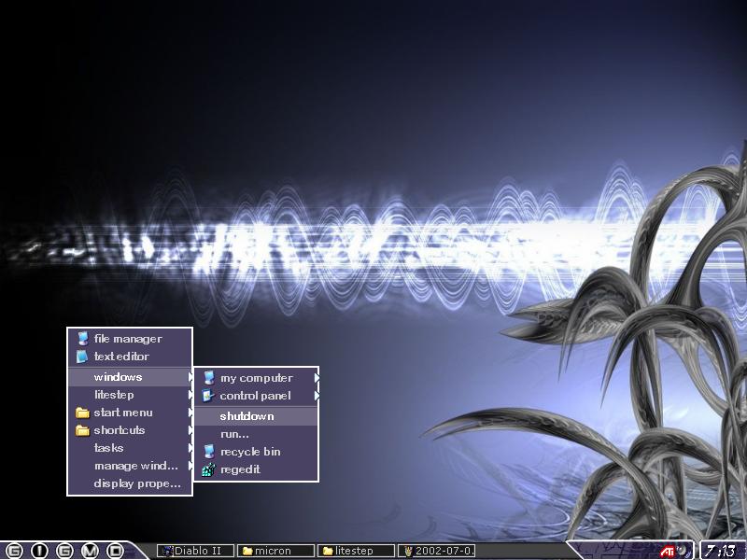Select shutdown in the windows submenu
Viewport: 747px width, 560px height.
click(256, 416)
